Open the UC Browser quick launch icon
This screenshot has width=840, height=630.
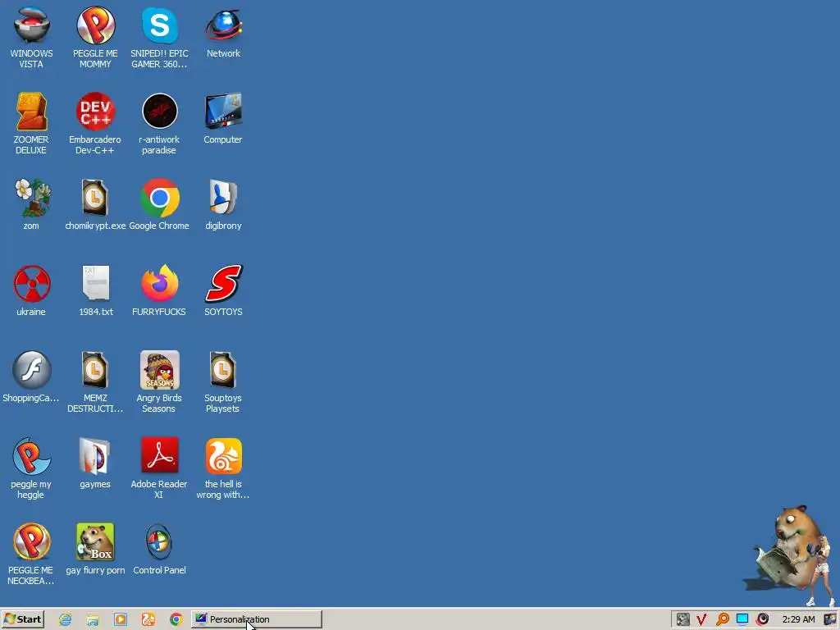point(148,620)
